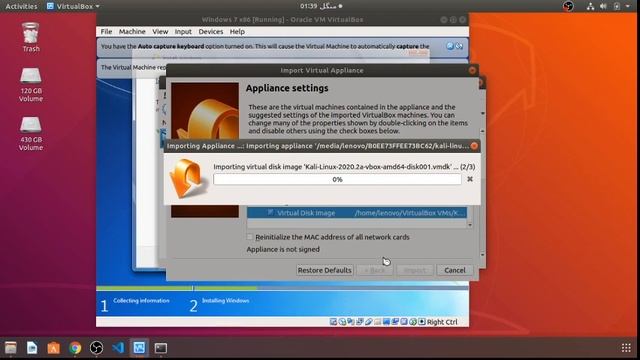This screenshot has width=640, height=360.
Task: Click the network adapter status icon
Action: (x=360, y=322)
